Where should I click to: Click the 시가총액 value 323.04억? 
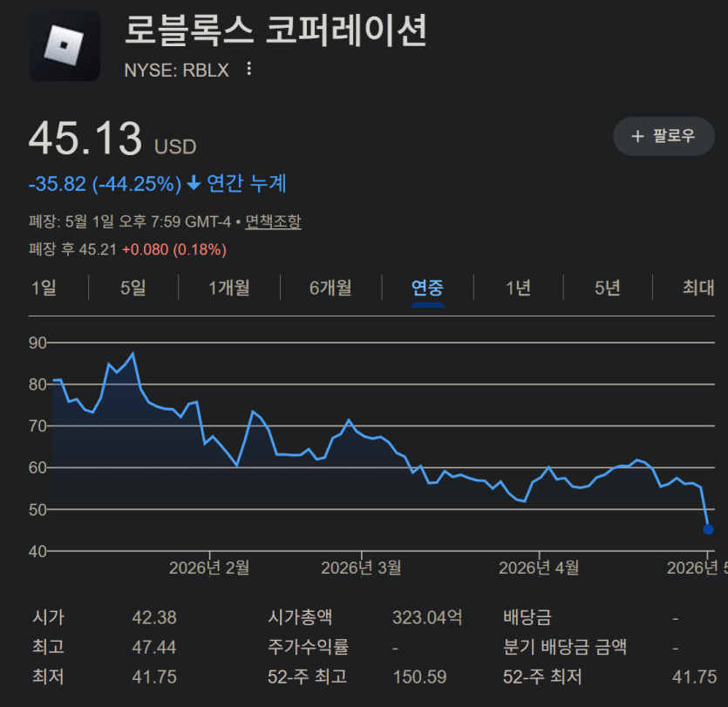tap(427, 618)
